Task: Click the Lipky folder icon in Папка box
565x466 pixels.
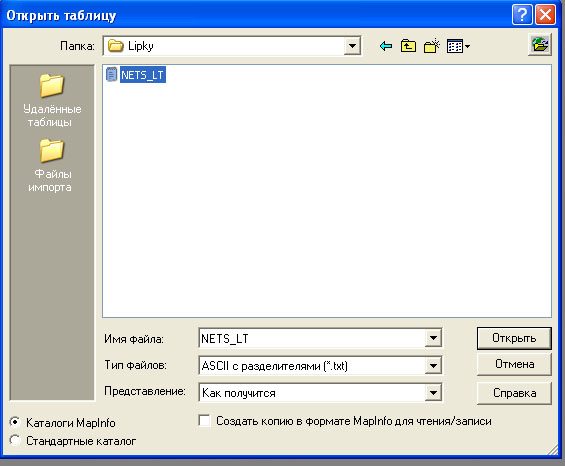Action: [x=116, y=46]
